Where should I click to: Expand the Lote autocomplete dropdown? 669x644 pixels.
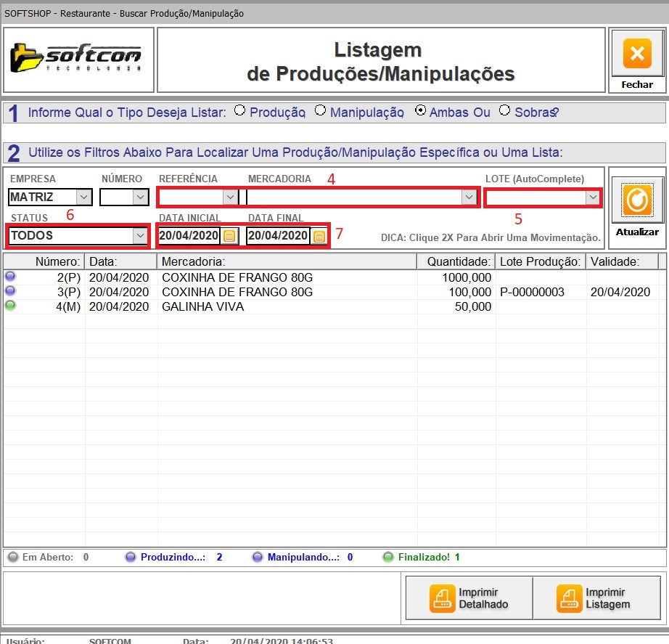(592, 197)
